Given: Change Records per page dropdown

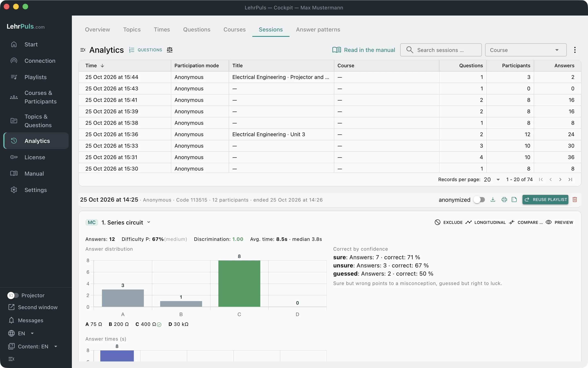Looking at the screenshot, I should [492, 179].
